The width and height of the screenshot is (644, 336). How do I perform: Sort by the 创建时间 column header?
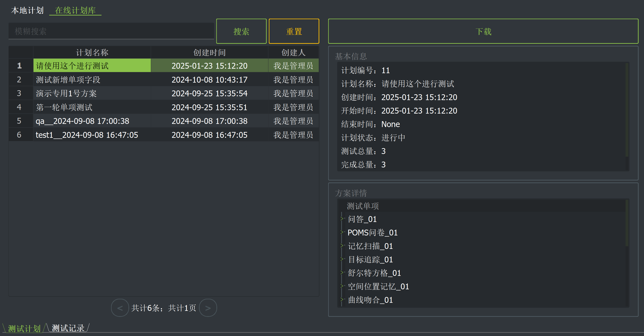click(209, 53)
